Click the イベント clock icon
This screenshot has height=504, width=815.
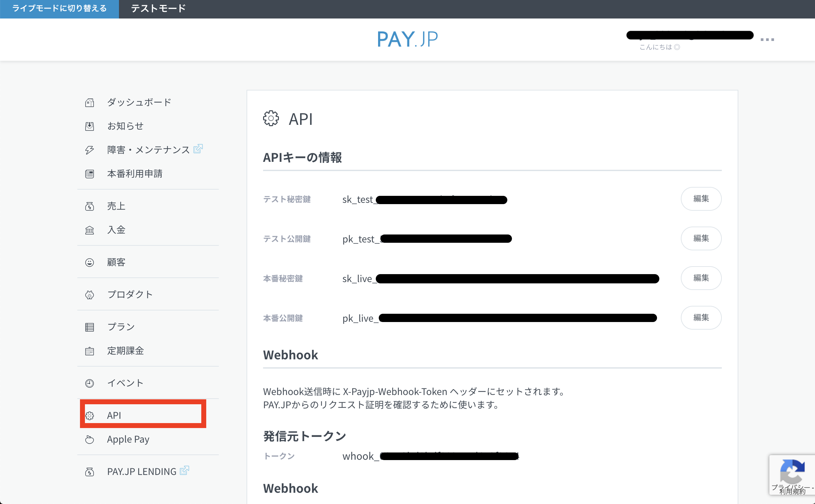[89, 383]
